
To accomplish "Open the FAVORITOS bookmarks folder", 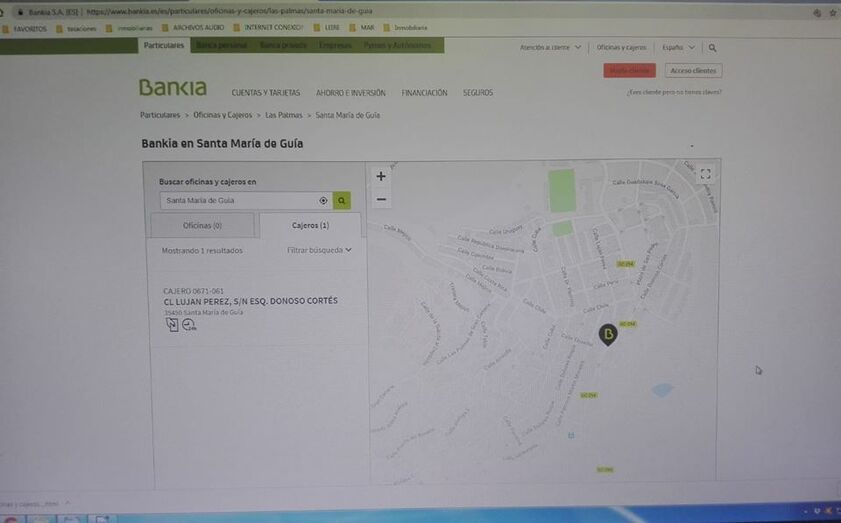I will [x=25, y=28].
